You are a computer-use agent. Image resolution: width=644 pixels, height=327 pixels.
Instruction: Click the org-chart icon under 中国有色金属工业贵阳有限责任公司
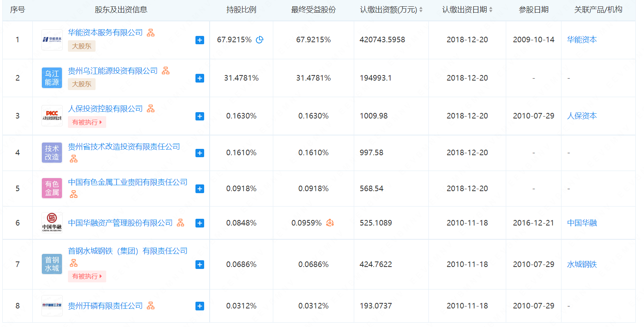pyautogui.click(x=74, y=194)
